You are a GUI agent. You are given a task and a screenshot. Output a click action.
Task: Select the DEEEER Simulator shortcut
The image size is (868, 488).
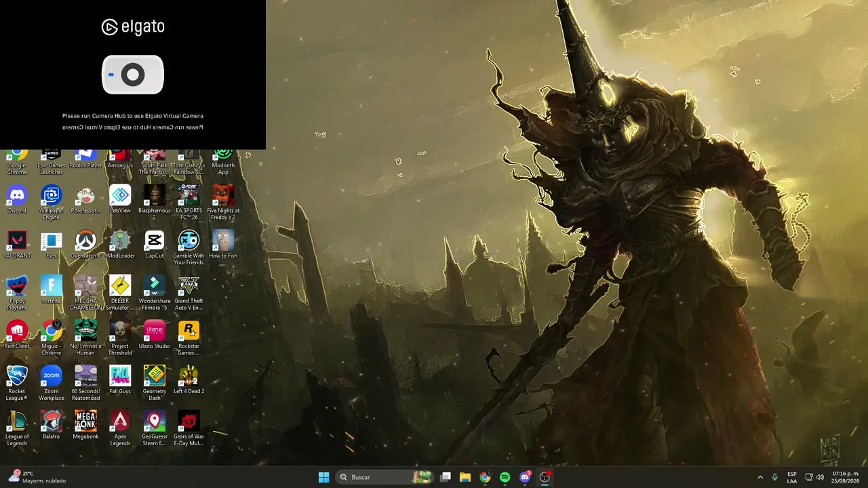click(120, 293)
